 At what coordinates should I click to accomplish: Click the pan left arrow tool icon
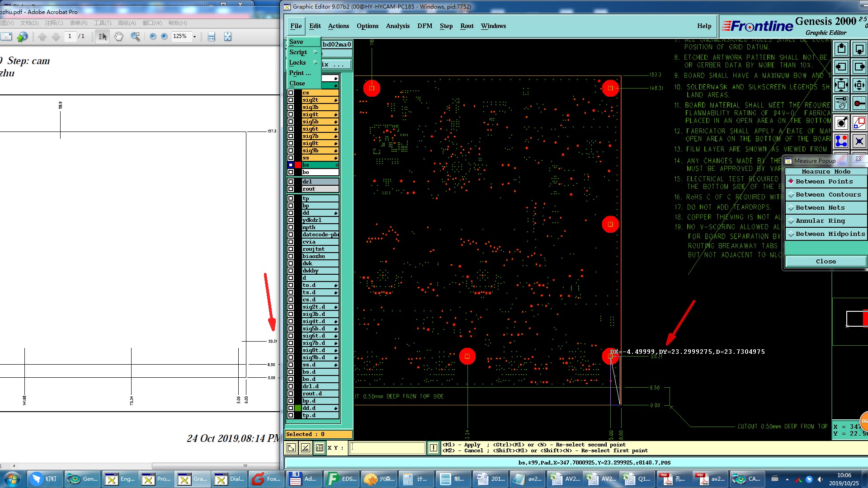click(x=841, y=67)
